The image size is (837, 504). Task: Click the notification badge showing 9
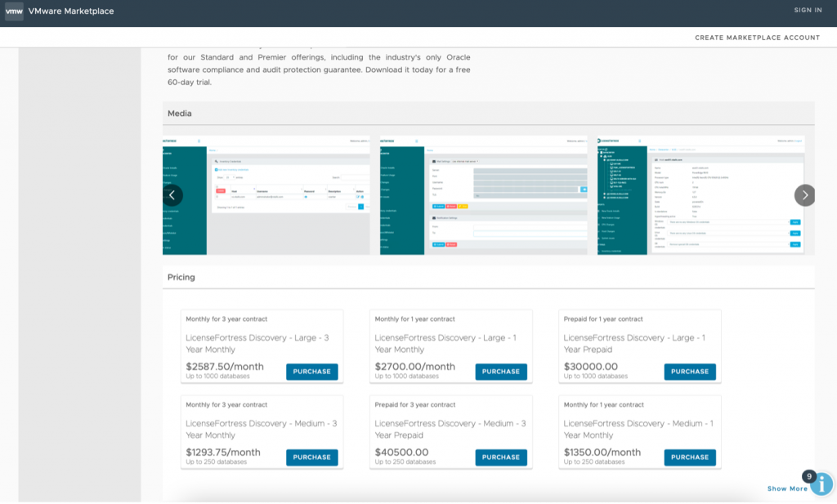click(x=808, y=476)
